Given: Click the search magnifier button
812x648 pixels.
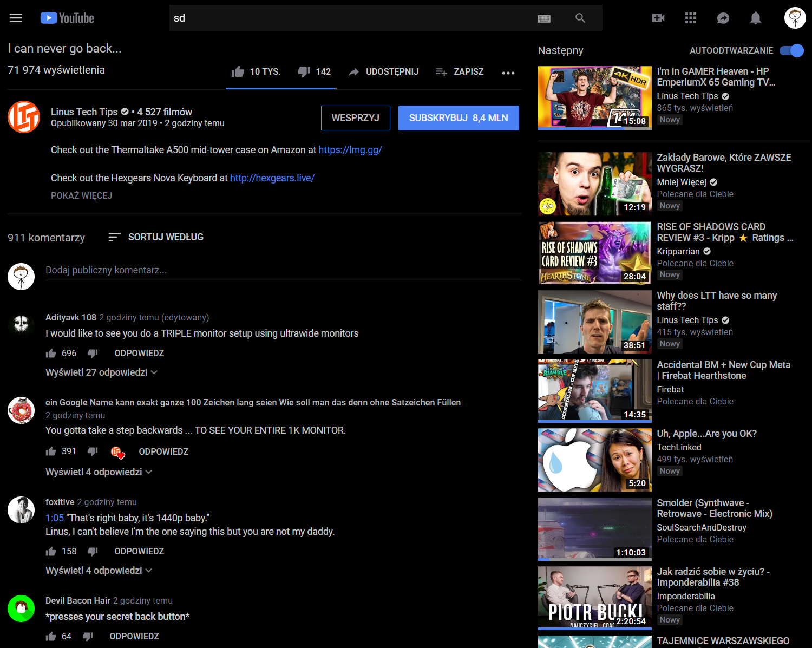Looking at the screenshot, I should [x=580, y=18].
